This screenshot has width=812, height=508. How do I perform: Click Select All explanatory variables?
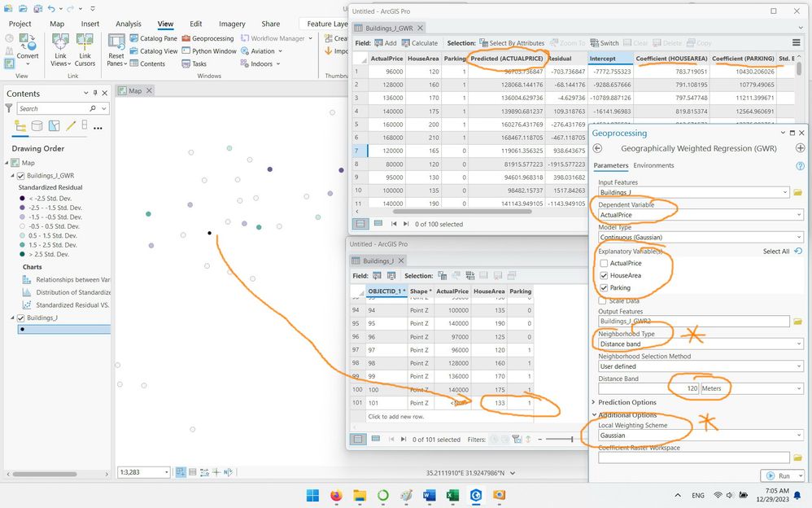coord(775,252)
